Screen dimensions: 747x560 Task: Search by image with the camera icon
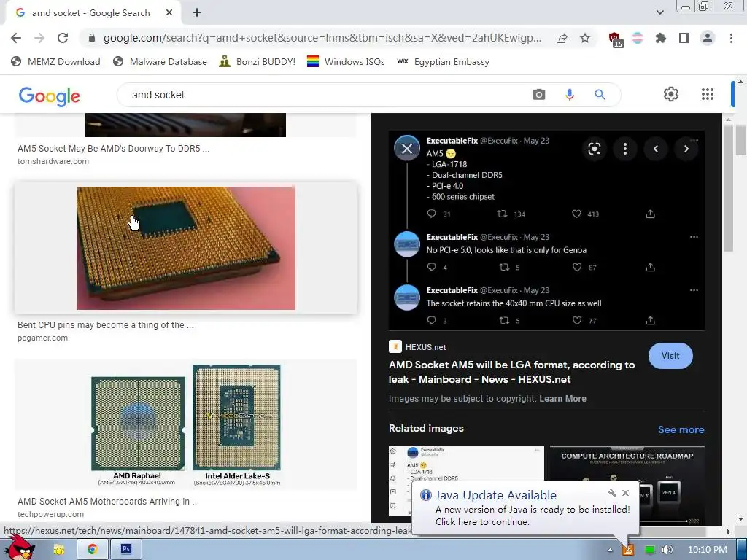[x=539, y=95]
